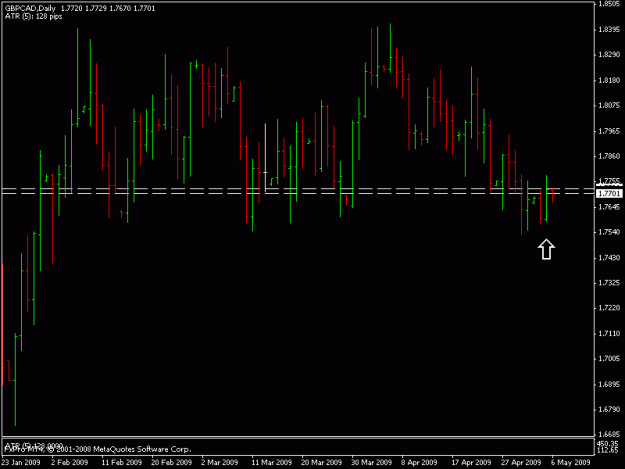625x469 pixels.
Task: Select the ATR (5): 128 pips label
Action: (x=33, y=16)
